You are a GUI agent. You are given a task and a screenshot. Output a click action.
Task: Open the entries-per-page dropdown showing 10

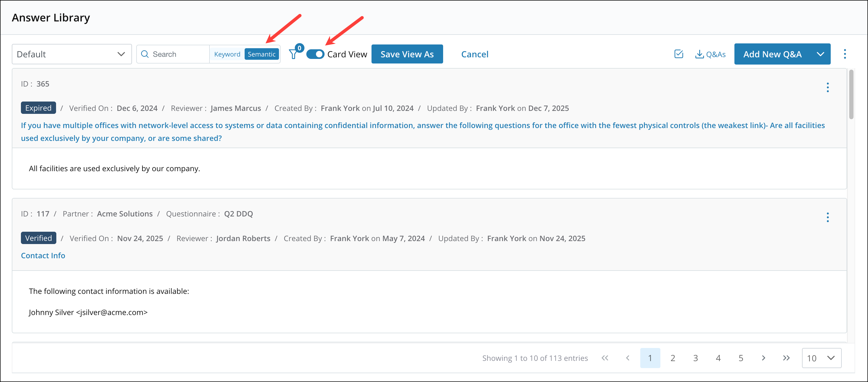tap(822, 358)
